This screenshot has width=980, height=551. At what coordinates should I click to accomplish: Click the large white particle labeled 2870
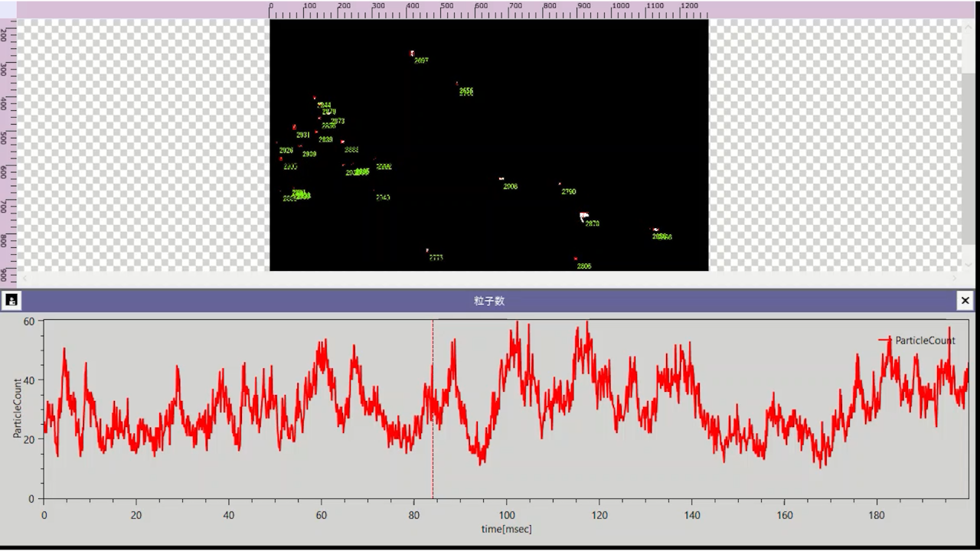pyautogui.click(x=583, y=217)
